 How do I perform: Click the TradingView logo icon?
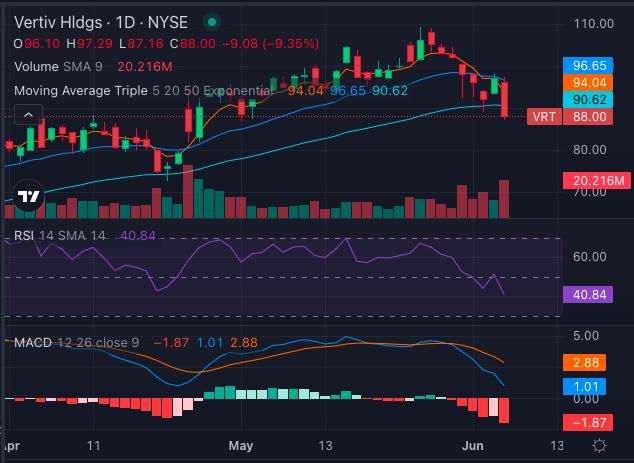(29, 196)
